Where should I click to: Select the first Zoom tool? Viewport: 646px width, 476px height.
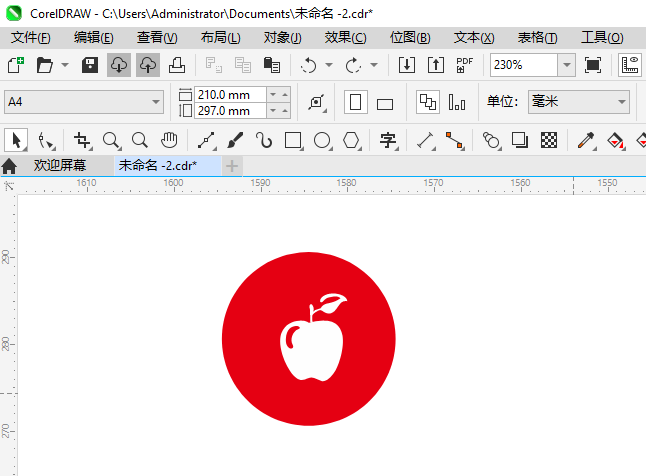[111, 140]
